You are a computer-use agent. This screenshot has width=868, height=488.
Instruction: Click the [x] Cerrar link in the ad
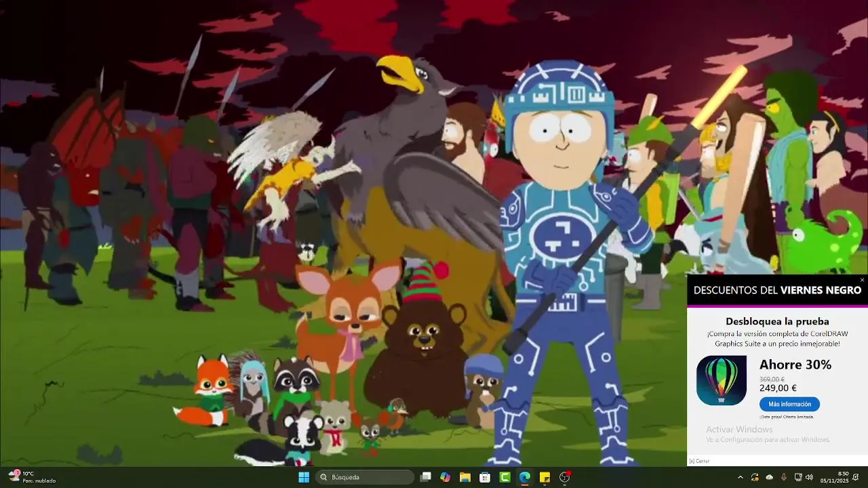[x=699, y=461]
